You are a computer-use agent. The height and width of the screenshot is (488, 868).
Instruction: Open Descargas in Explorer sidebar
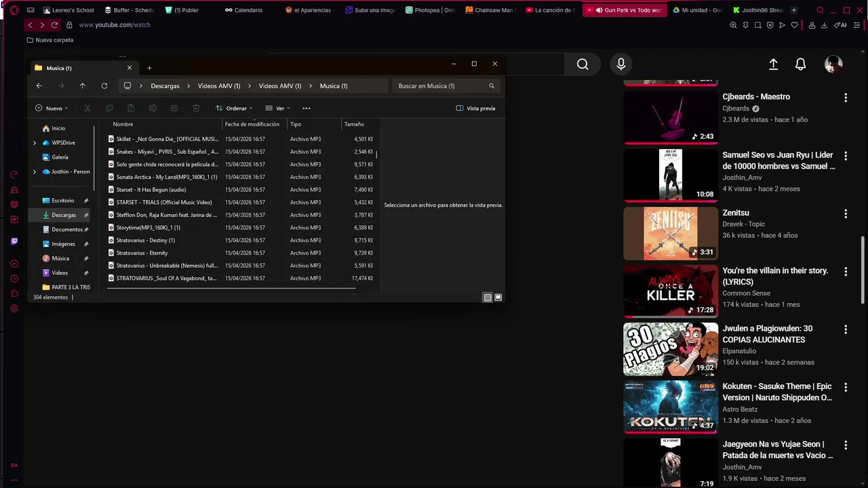(x=64, y=216)
